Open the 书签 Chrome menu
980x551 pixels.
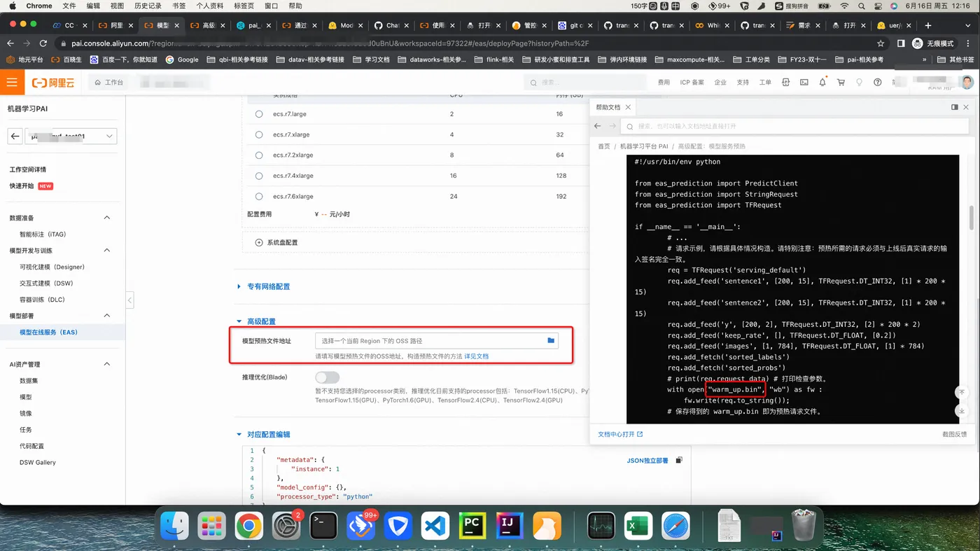pyautogui.click(x=178, y=6)
